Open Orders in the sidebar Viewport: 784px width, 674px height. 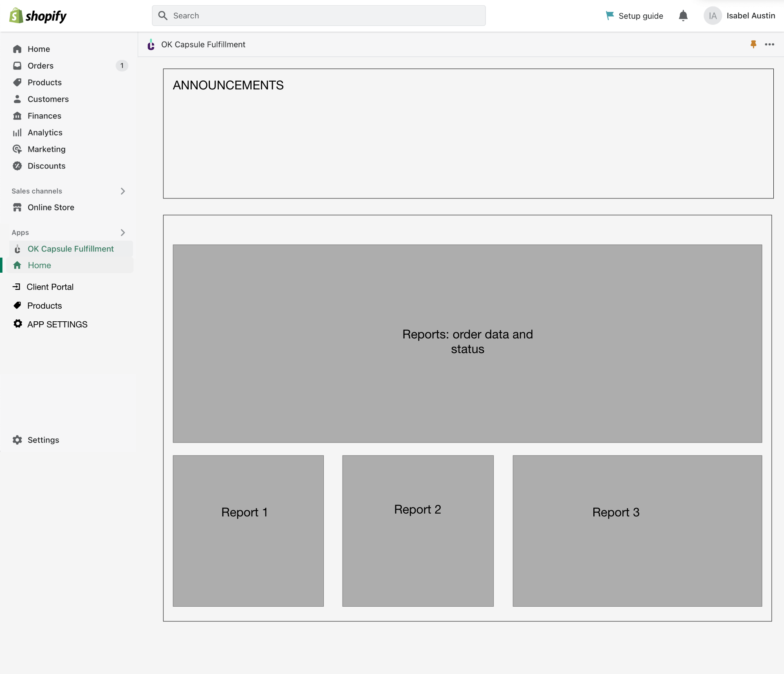tap(40, 66)
